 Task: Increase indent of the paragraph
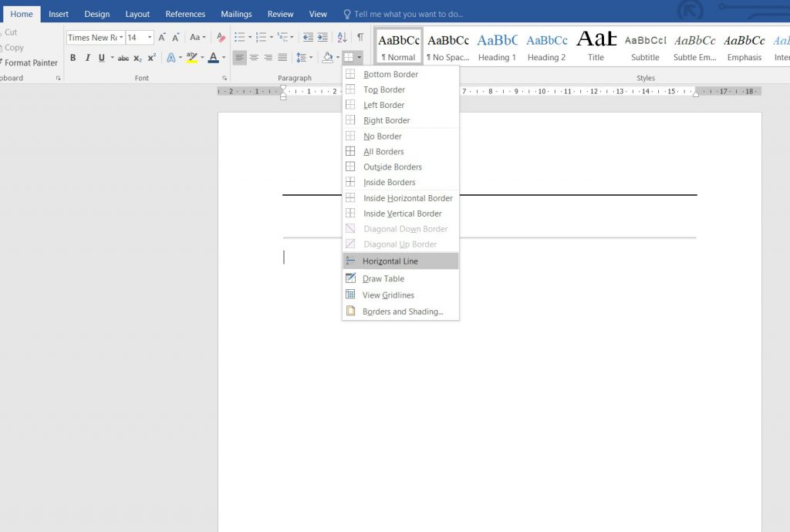[321, 37]
